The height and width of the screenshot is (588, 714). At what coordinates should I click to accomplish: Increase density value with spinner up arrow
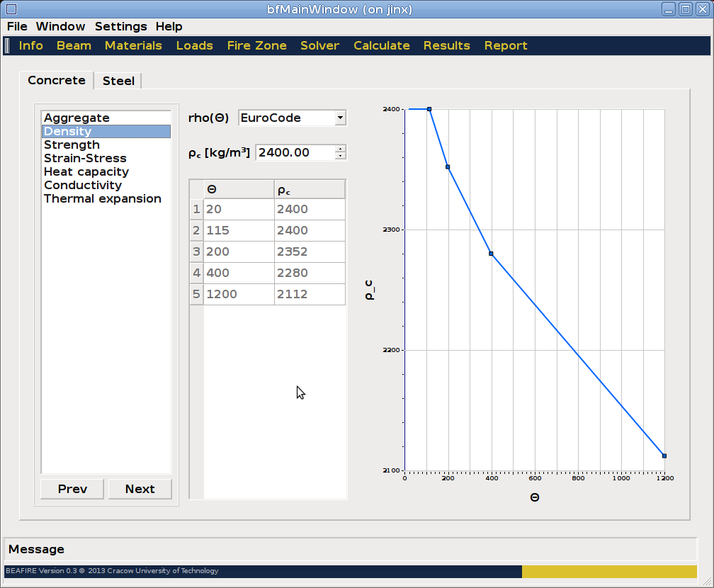pos(341,149)
